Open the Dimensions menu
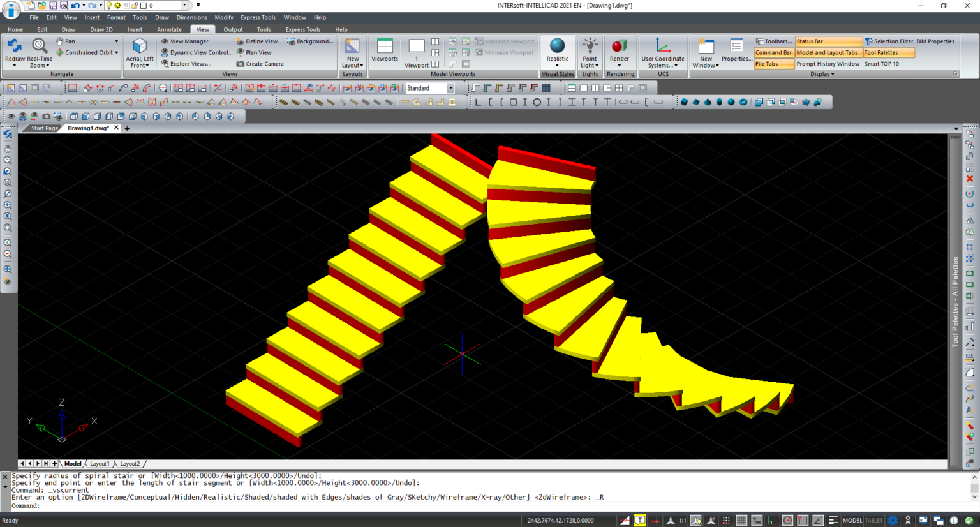 point(191,17)
